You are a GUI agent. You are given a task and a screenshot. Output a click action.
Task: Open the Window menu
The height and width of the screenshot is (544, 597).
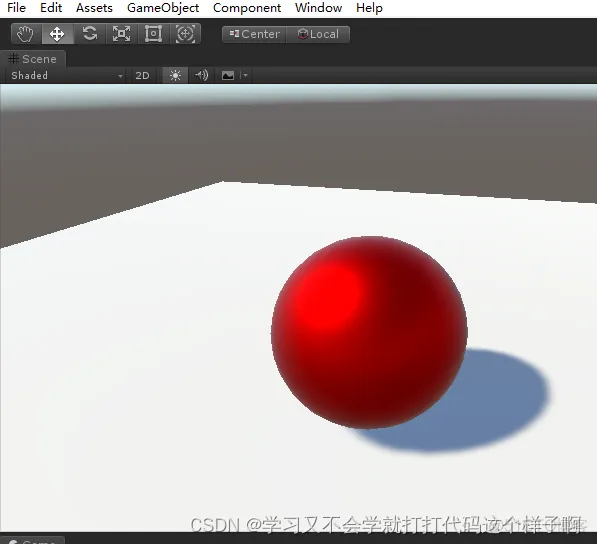coord(318,8)
